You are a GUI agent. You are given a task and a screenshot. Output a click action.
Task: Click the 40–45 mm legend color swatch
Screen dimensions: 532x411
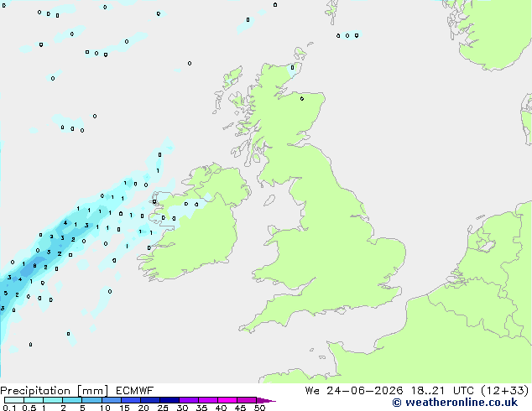(x=227, y=400)
